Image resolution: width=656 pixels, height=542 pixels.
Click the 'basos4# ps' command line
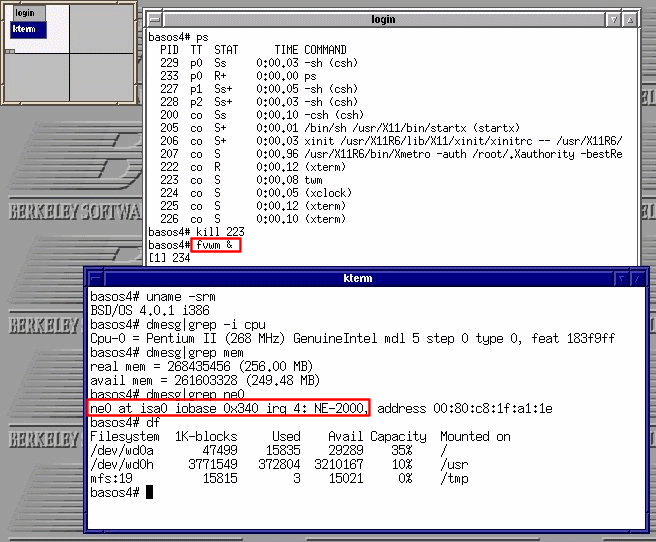178,37
